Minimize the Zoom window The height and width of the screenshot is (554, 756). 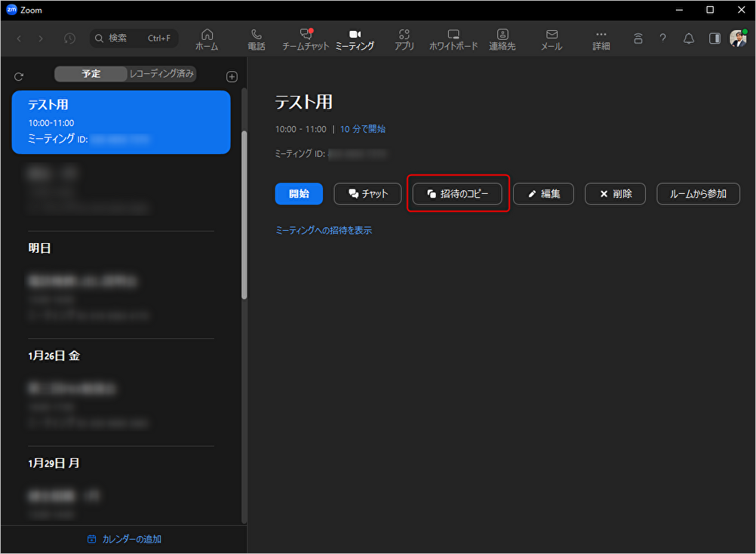679,10
